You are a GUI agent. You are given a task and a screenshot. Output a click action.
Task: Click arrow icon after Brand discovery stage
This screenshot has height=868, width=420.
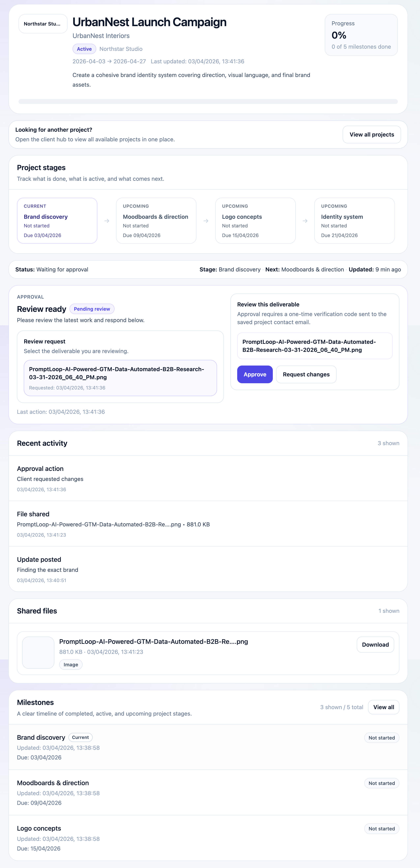point(107,221)
